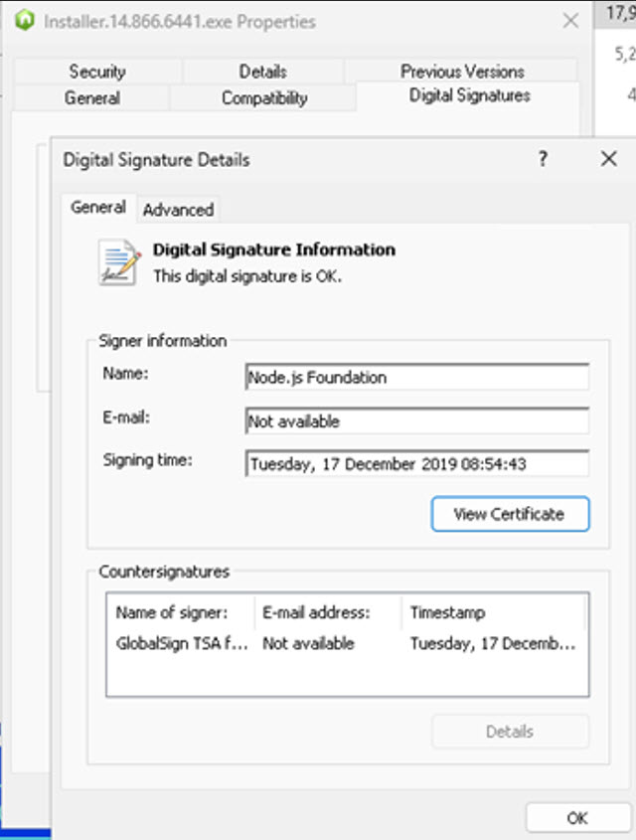Click the Timestamp column header
Image resolution: width=636 pixels, height=840 pixels.
[494, 612]
